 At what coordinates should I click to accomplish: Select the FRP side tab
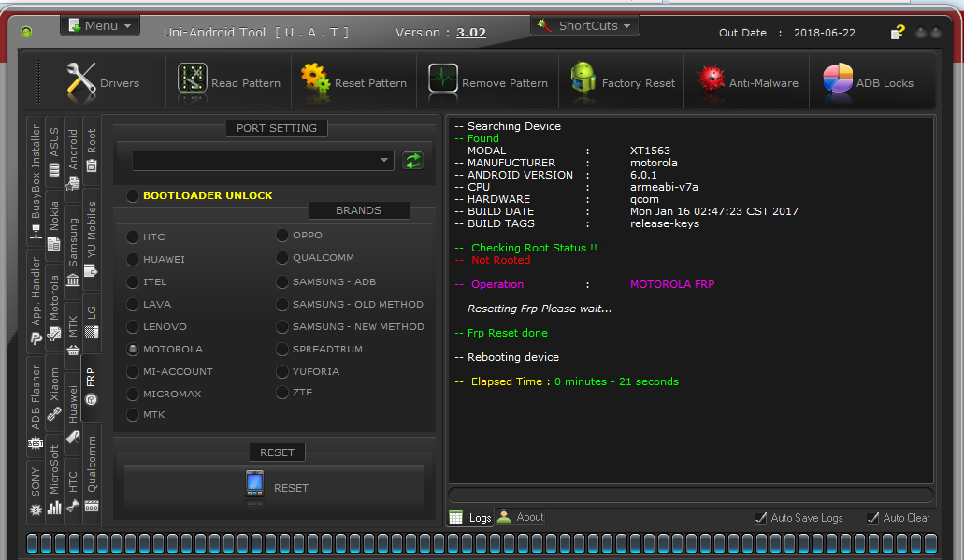[91, 387]
